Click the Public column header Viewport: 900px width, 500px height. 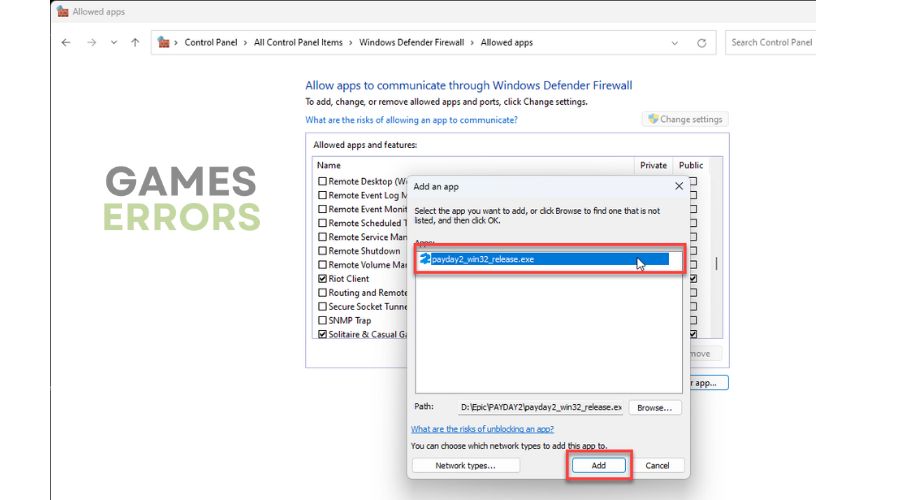coord(690,165)
